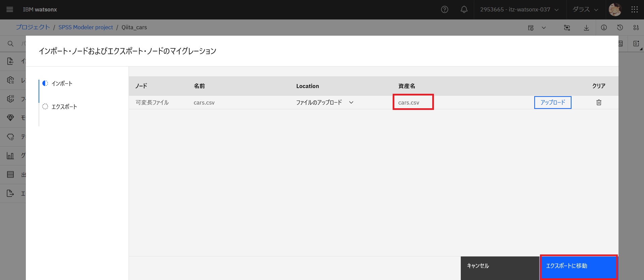Open the hamburger navigation menu
Viewport: 644px width, 280px height.
click(x=10, y=9)
